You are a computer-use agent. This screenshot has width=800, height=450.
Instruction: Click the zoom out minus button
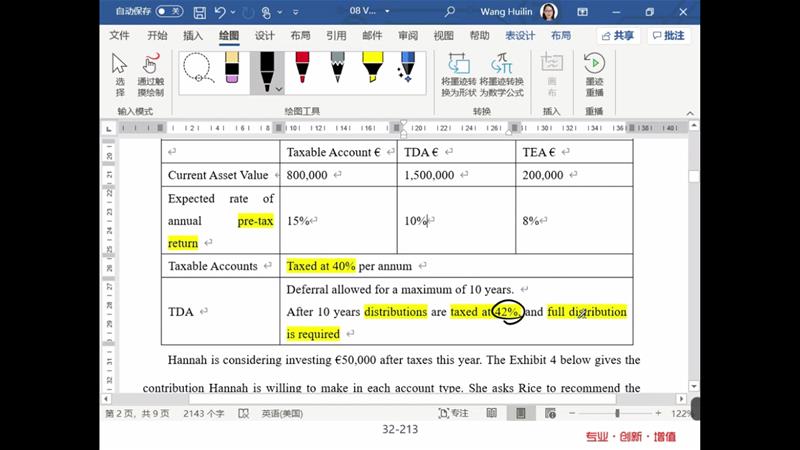pyautogui.click(x=572, y=413)
